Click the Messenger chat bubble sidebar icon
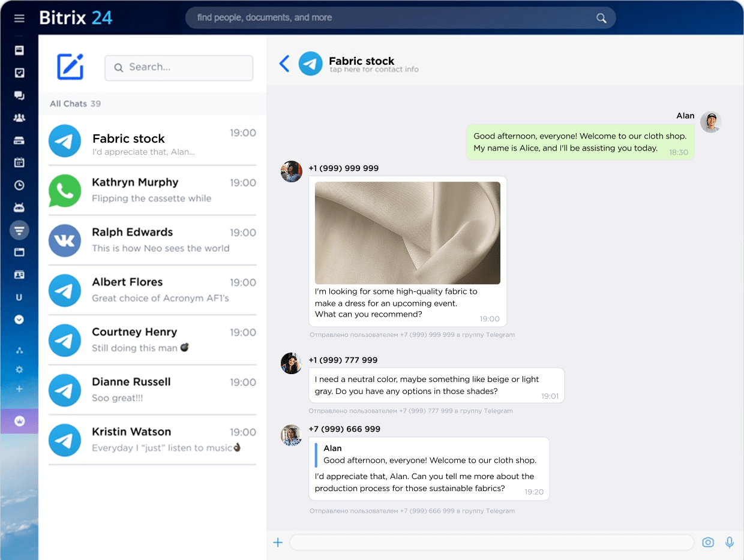This screenshot has width=744, height=560. pyautogui.click(x=19, y=95)
